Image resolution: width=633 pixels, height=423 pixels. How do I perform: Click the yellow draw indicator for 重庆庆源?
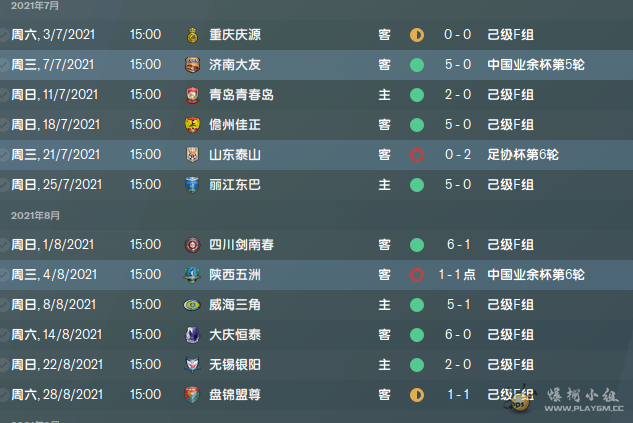point(417,35)
